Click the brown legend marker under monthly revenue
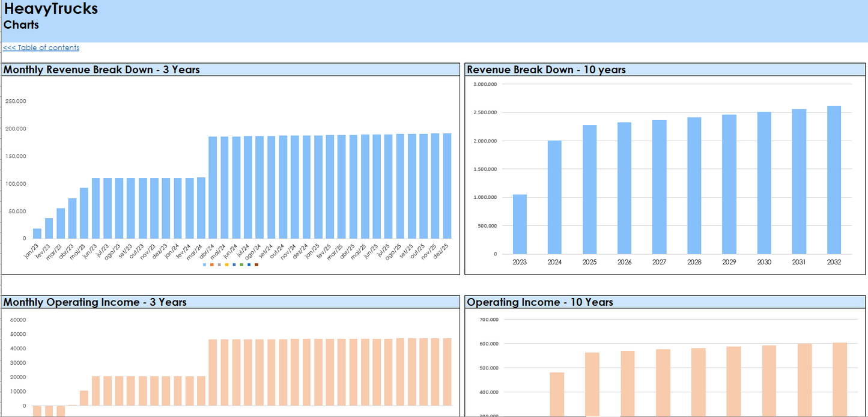 (x=256, y=265)
